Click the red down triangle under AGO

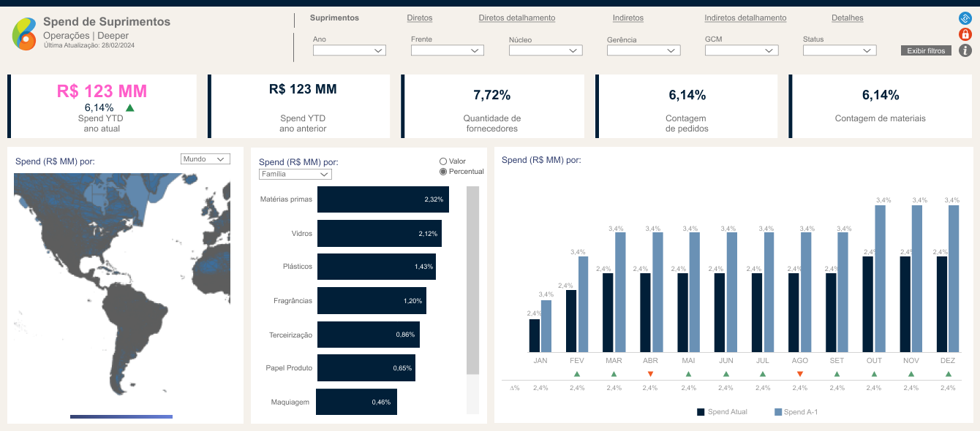tap(799, 374)
